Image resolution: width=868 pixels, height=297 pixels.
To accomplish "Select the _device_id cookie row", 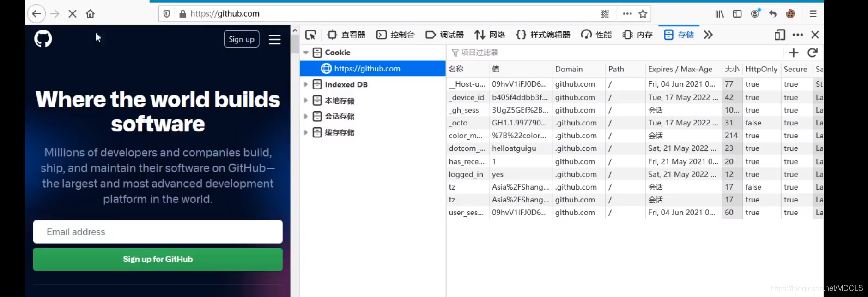I will (x=635, y=97).
